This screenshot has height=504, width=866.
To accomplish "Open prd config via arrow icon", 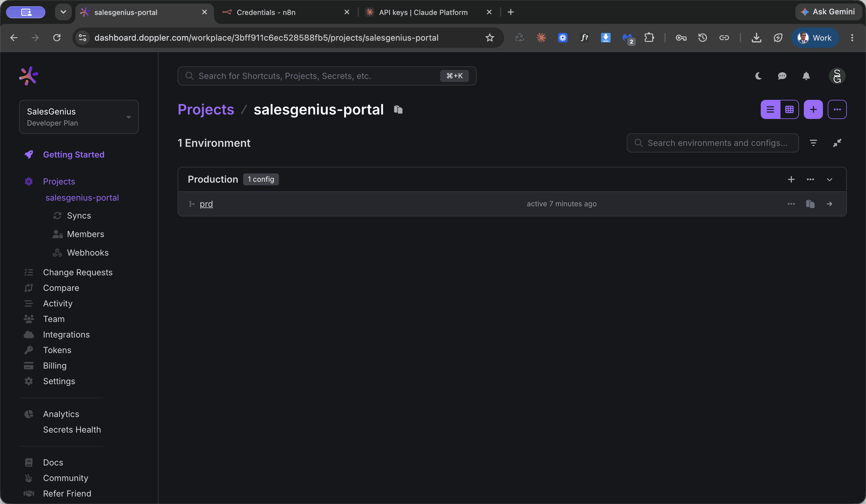I will (x=830, y=204).
